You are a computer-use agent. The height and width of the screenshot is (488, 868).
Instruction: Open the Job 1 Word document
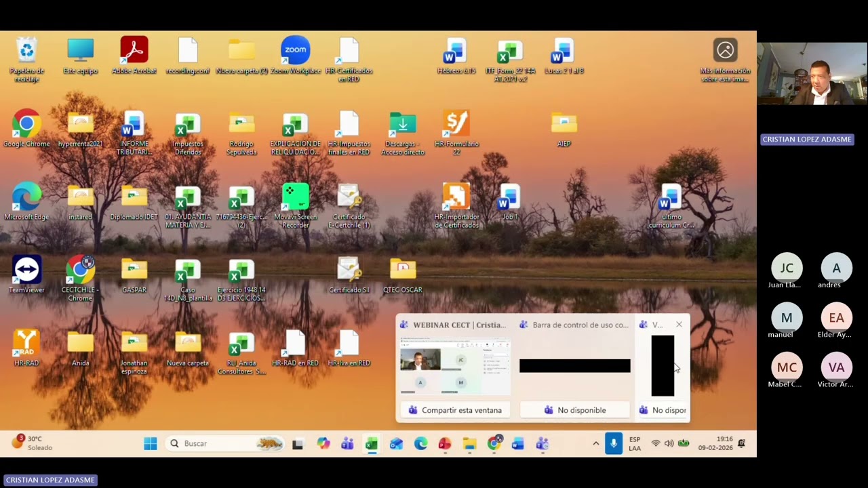[510, 202]
